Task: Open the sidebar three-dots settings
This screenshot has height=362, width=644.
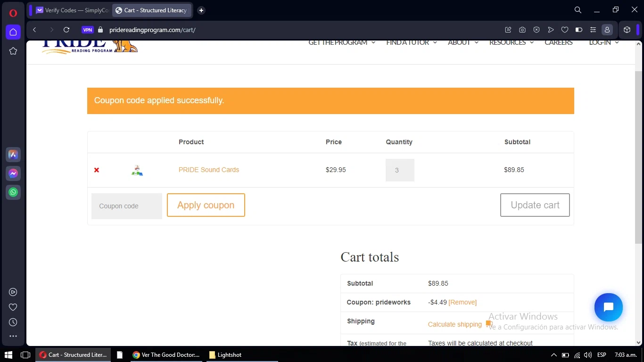Action: coord(13,337)
